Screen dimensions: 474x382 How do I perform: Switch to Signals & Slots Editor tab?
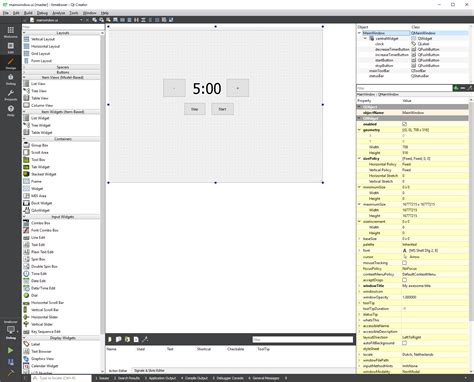coord(149,371)
